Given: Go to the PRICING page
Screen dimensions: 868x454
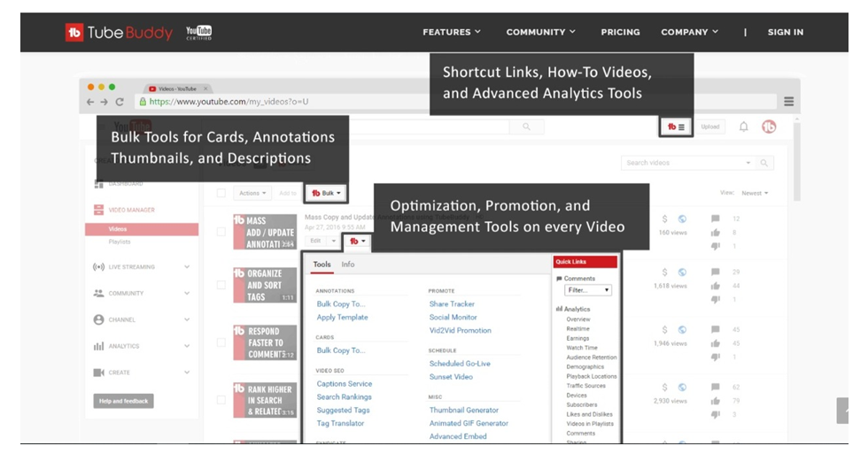Looking at the screenshot, I should 620,32.
